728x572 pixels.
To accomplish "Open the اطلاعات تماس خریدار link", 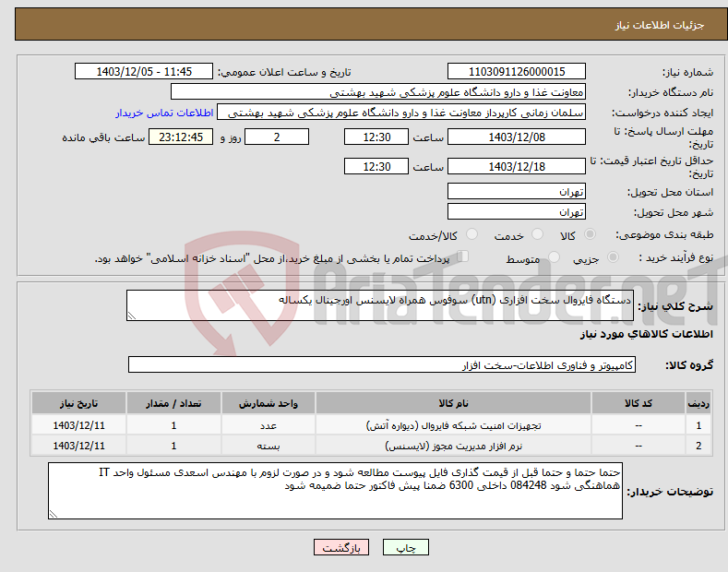I will coord(164,113).
